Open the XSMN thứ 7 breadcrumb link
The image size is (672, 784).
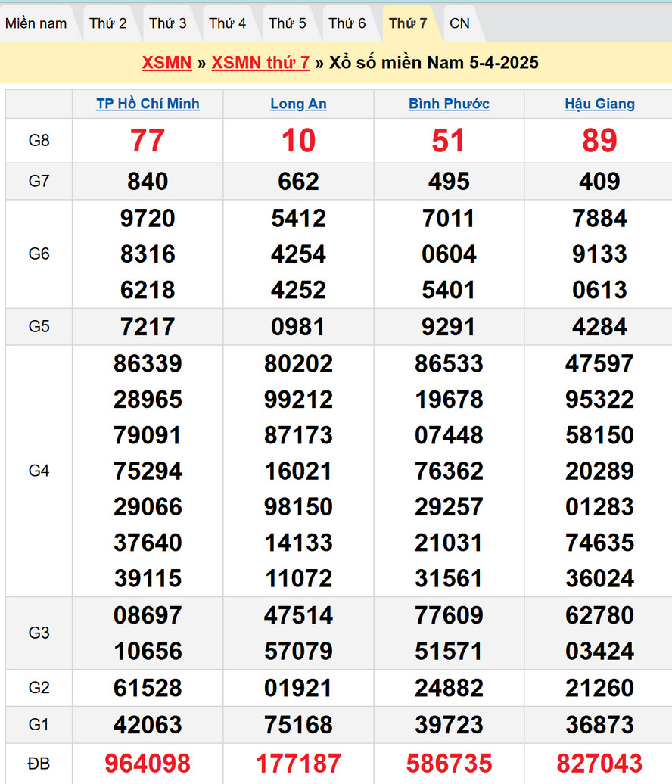[260, 62]
